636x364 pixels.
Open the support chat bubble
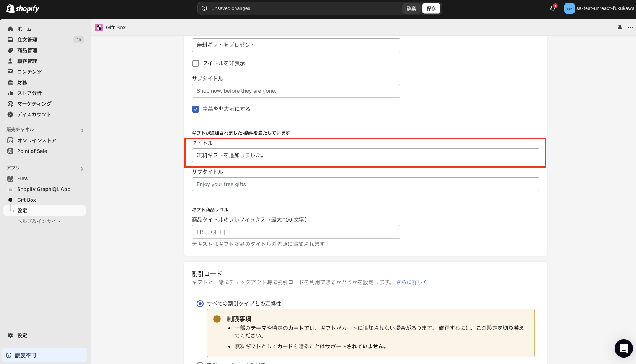point(623,348)
